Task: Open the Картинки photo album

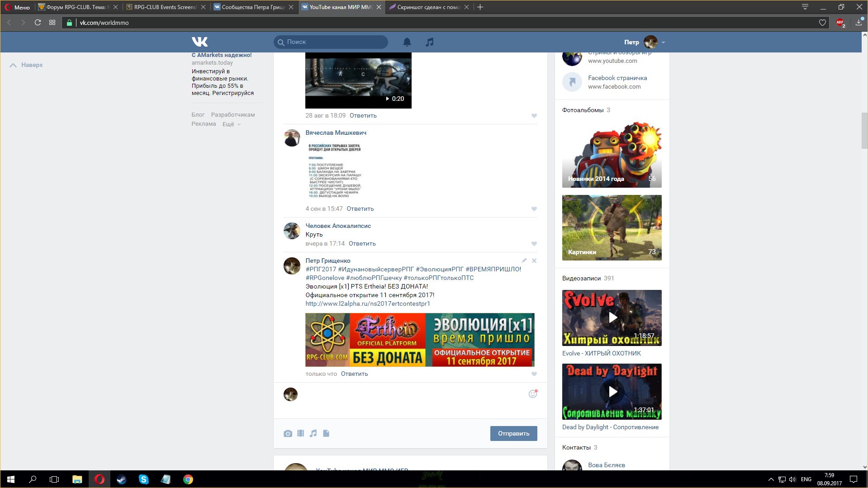Action: (612, 227)
